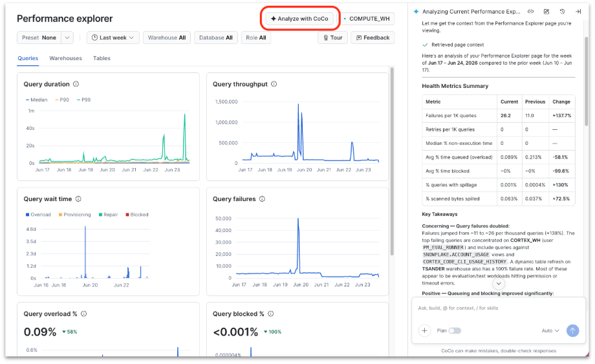Viewport: 595px width, 364px height.
Task: Click the 0.09% overload value
Action: point(40,332)
